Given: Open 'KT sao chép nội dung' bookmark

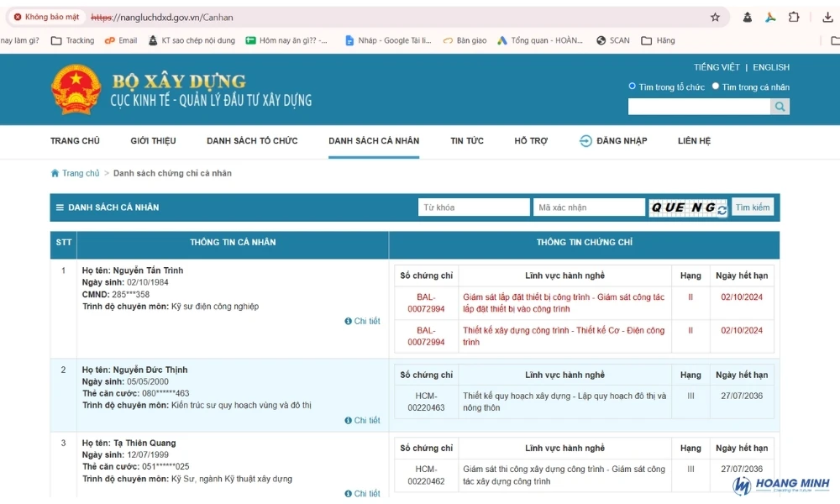Looking at the screenshot, I should [192, 40].
